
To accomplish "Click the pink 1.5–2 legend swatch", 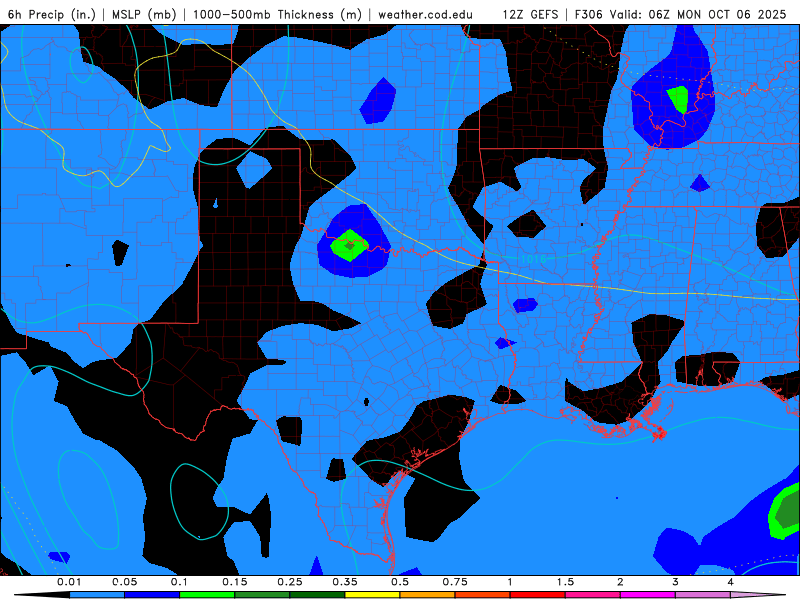I will 593,595.
